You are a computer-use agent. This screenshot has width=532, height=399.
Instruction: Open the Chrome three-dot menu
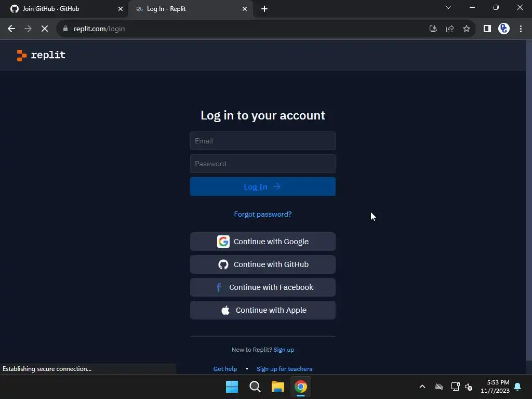(521, 29)
